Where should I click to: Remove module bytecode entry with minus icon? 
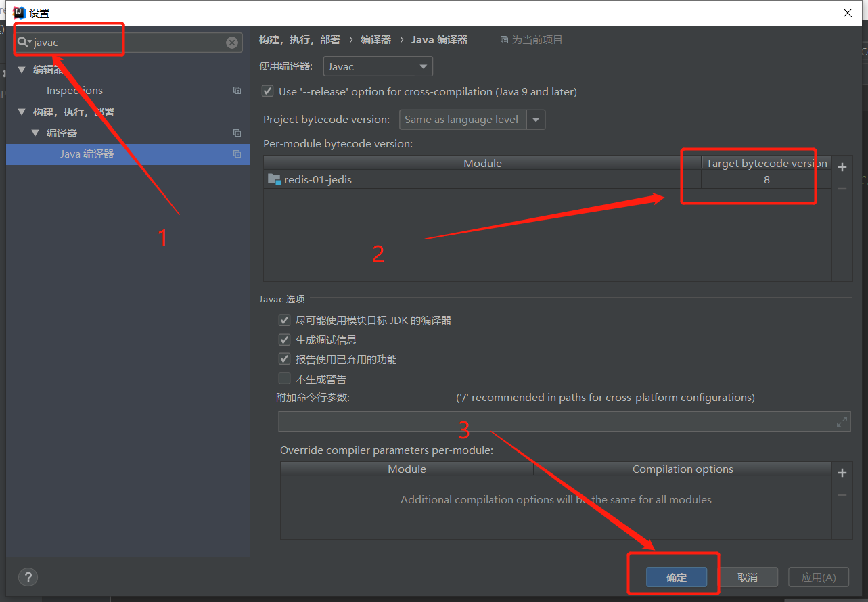point(842,189)
